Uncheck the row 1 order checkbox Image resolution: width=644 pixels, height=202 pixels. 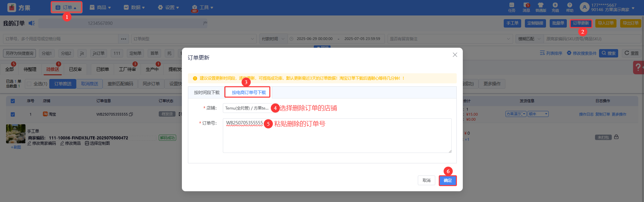pos(13,114)
